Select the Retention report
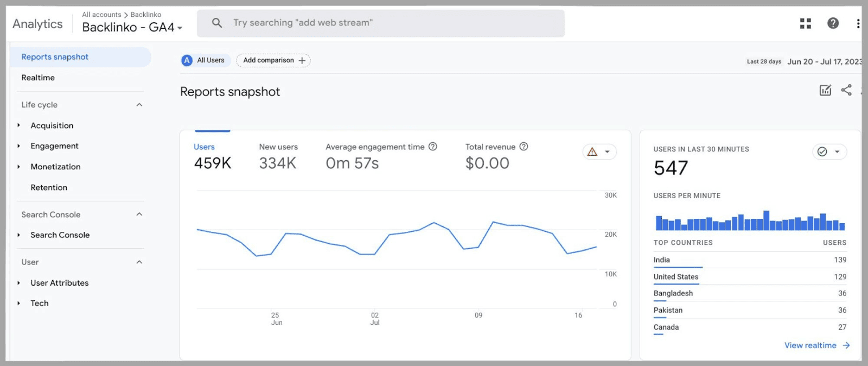This screenshot has height=366, width=868. 49,187
